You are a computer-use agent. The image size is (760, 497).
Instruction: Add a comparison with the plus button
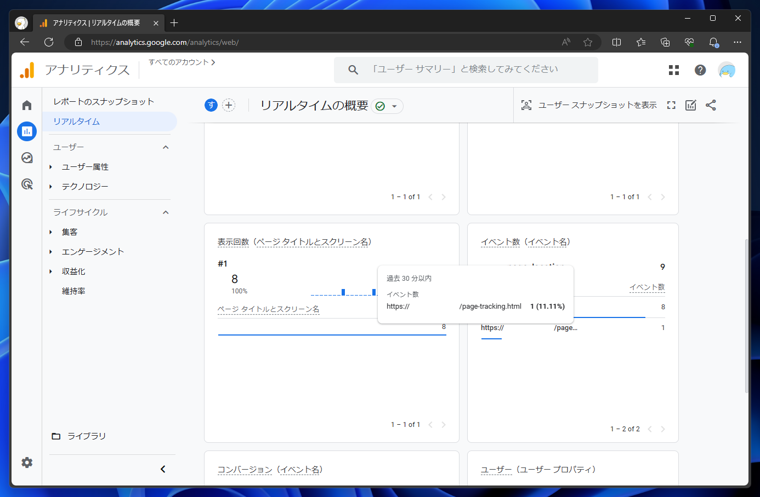click(x=228, y=105)
